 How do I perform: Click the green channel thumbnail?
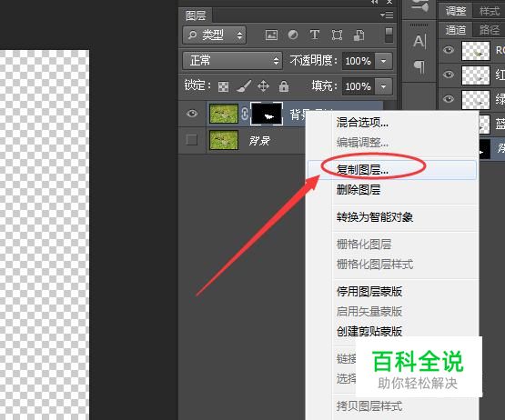475,99
